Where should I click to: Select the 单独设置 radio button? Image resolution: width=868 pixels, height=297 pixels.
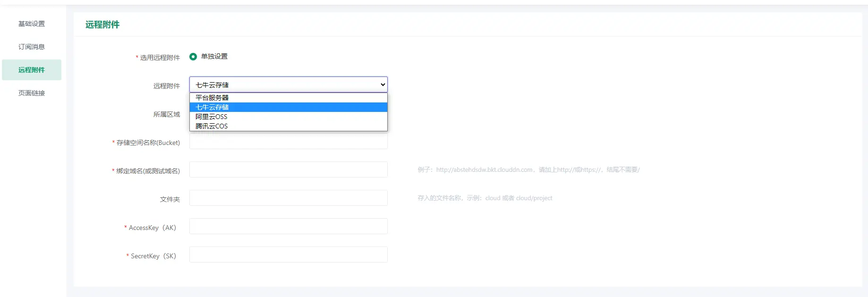tap(193, 57)
